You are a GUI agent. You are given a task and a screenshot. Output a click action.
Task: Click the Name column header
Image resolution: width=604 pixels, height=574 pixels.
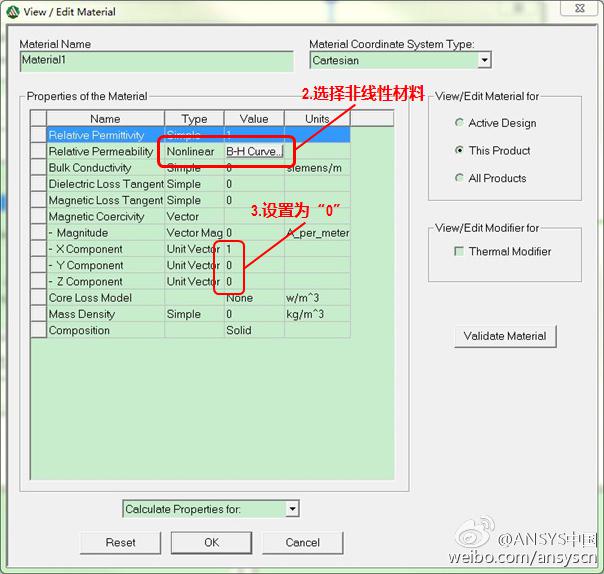click(x=105, y=119)
